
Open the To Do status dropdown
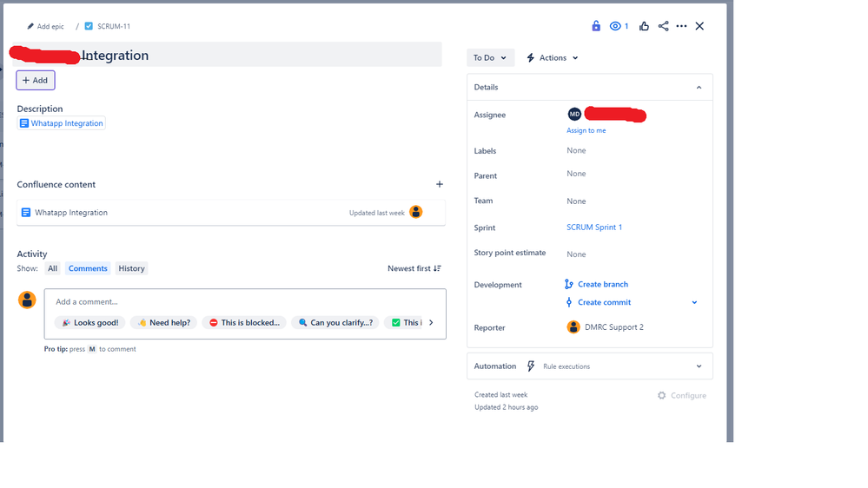pos(490,57)
